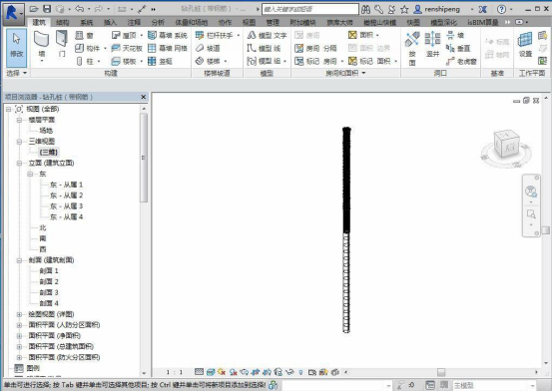Select the 剖面 3 section view

[x=49, y=292]
